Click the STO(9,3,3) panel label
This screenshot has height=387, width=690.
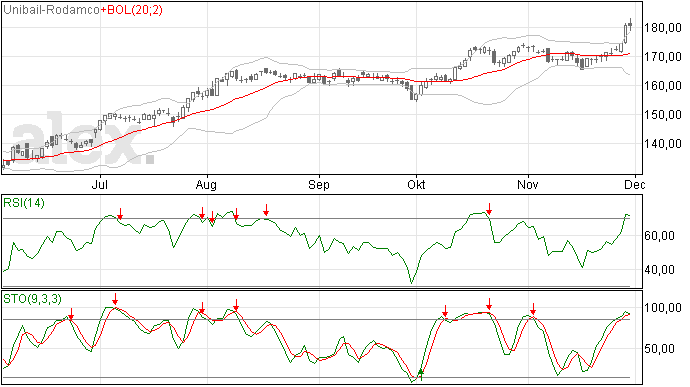tap(33, 299)
